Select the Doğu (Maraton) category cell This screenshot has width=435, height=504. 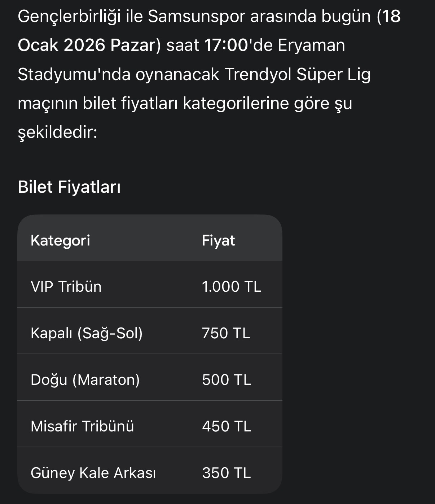tap(85, 380)
